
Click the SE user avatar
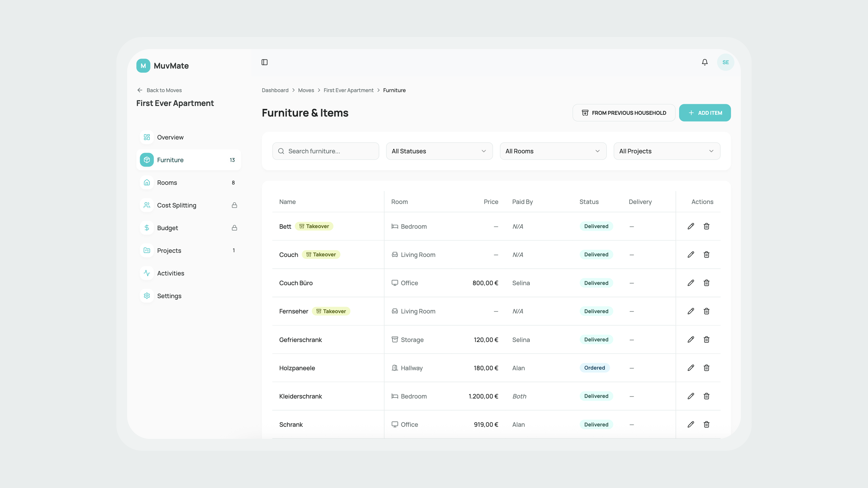pyautogui.click(x=726, y=62)
